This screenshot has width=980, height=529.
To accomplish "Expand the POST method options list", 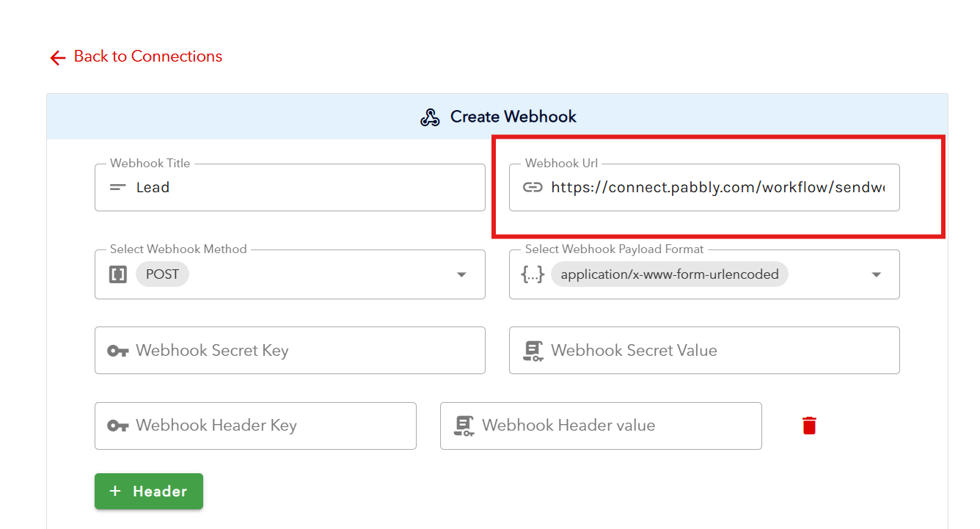I will pos(461,274).
